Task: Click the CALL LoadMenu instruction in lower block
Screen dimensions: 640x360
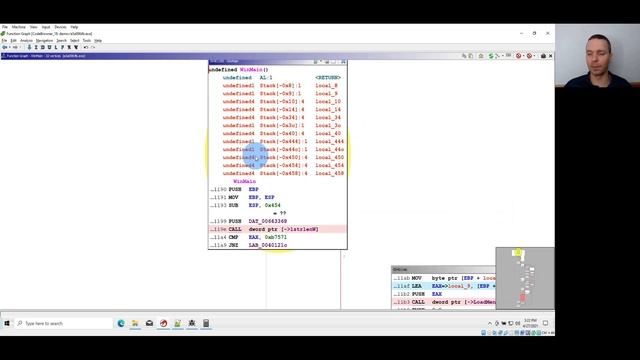Action: (x=444, y=302)
